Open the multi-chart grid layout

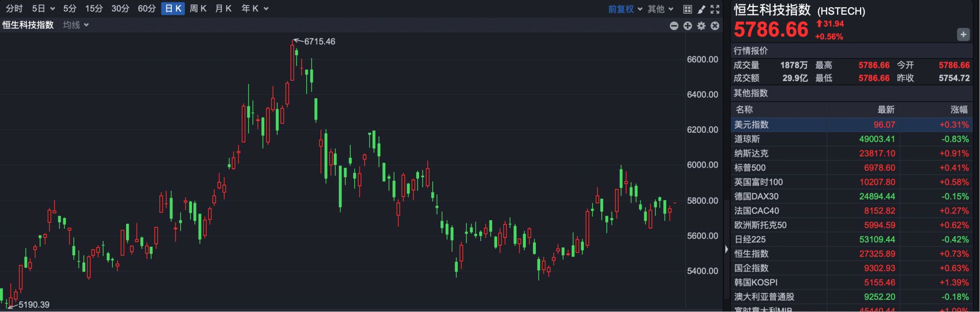[688, 9]
